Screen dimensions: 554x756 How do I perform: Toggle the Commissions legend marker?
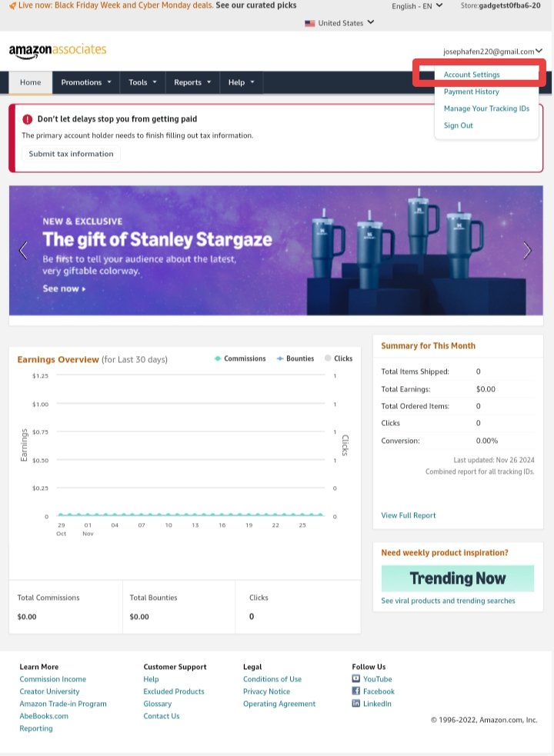(218, 358)
